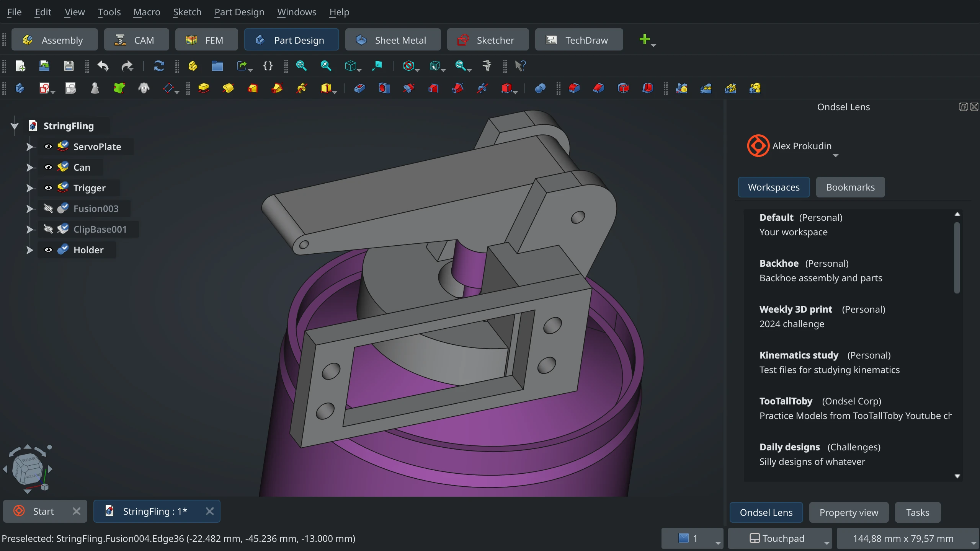The image size is (980, 551).
Task: Expand the ServoPlate tree item
Action: click(29, 147)
